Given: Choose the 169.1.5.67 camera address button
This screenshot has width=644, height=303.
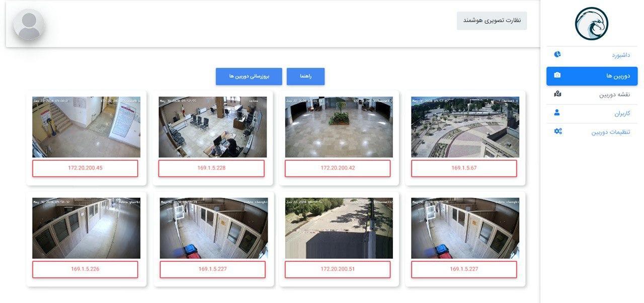Looking at the screenshot, I should 464,168.
